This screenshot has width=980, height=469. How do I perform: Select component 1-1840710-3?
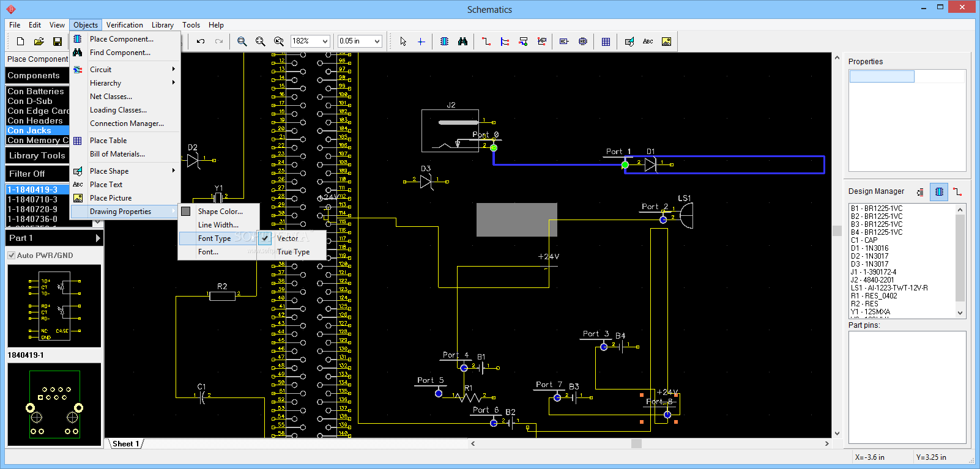pyautogui.click(x=37, y=199)
